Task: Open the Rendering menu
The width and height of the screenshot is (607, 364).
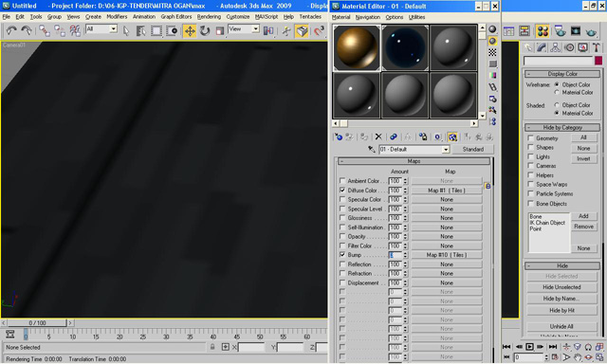Action: [209, 17]
